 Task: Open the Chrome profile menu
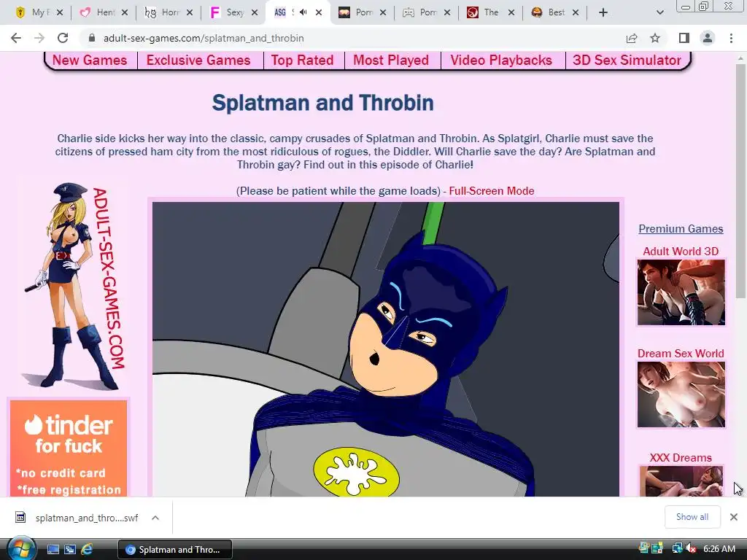coord(708,38)
